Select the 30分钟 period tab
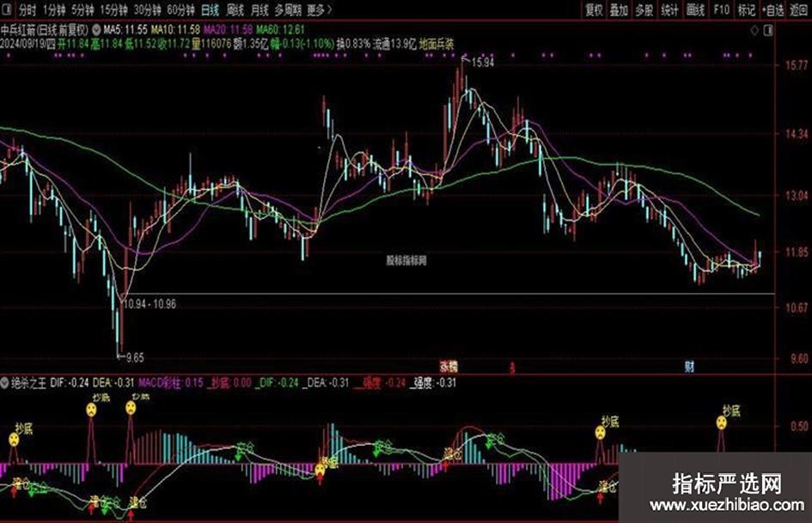This screenshot has width=812, height=523. pos(148,9)
